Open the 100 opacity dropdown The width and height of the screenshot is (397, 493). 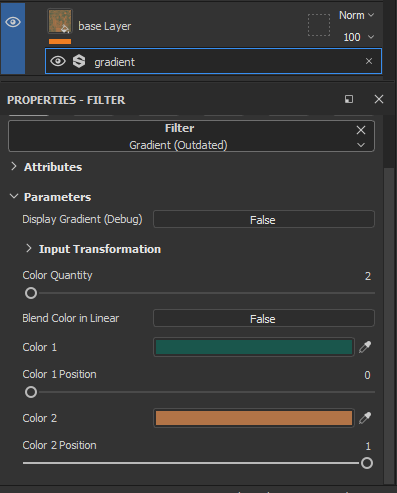358,37
